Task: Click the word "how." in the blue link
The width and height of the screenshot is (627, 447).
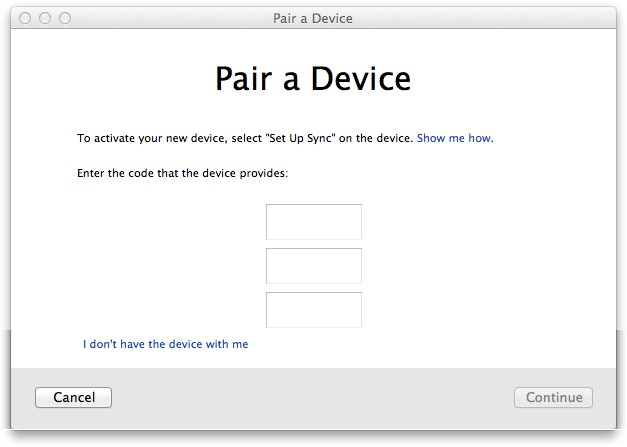Action: click(481, 138)
